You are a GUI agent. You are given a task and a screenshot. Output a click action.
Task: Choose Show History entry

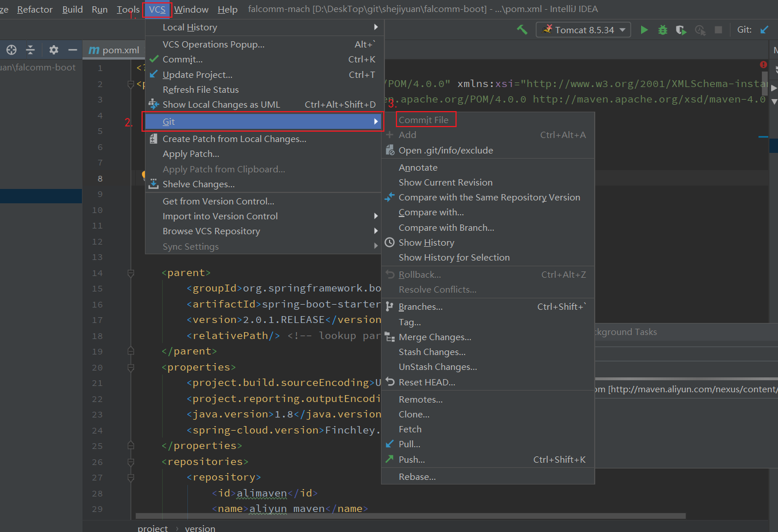(488, 242)
